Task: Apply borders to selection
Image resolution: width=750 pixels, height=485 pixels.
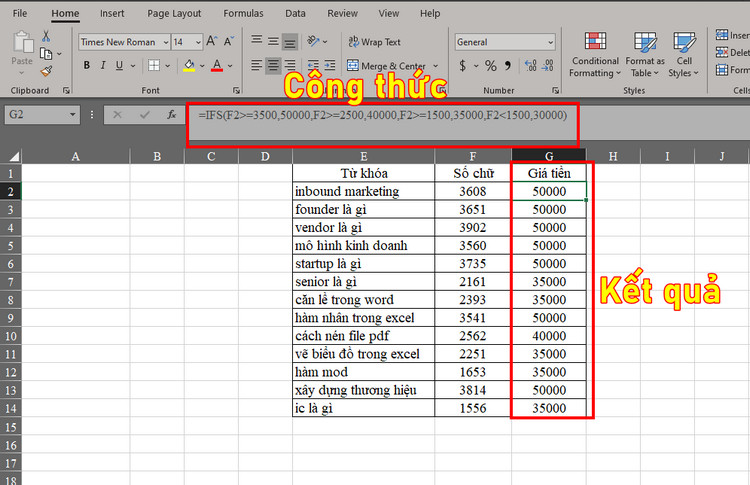Action: point(154,66)
